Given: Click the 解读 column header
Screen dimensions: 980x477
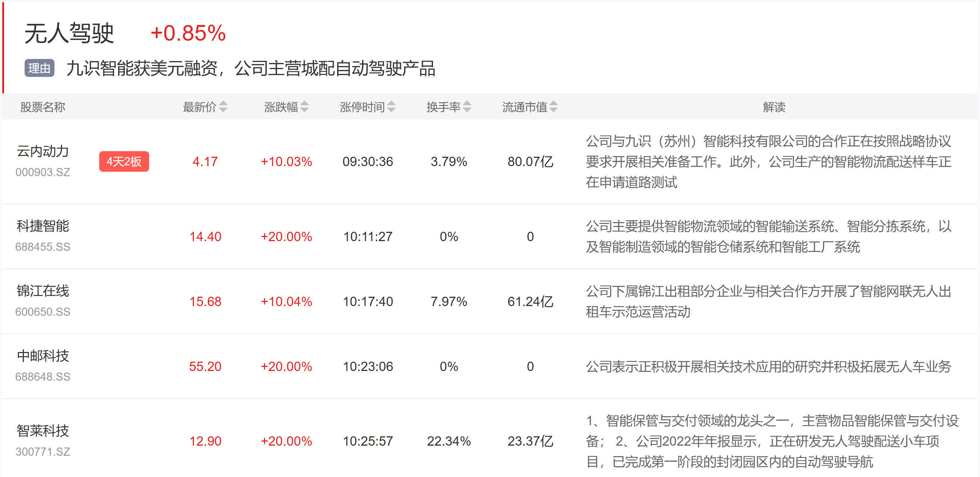Looking at the screenshot, I should tap(774, 107).
